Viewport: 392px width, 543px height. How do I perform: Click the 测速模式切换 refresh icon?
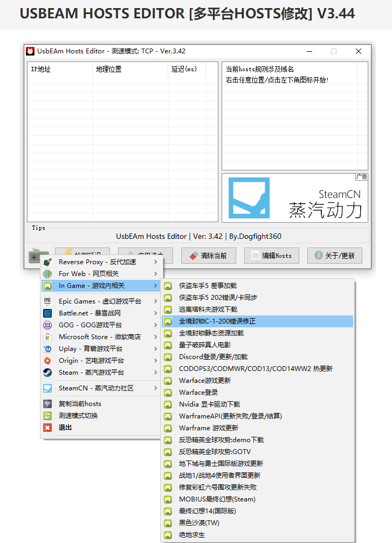pos(47,416)
